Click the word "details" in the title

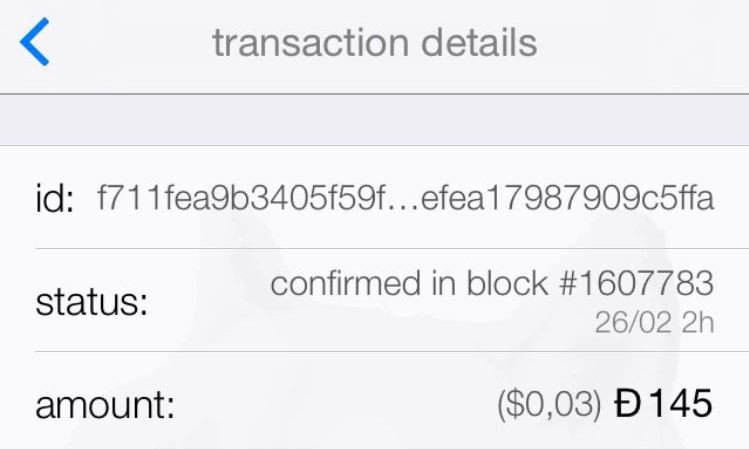(x=479, y=43)
